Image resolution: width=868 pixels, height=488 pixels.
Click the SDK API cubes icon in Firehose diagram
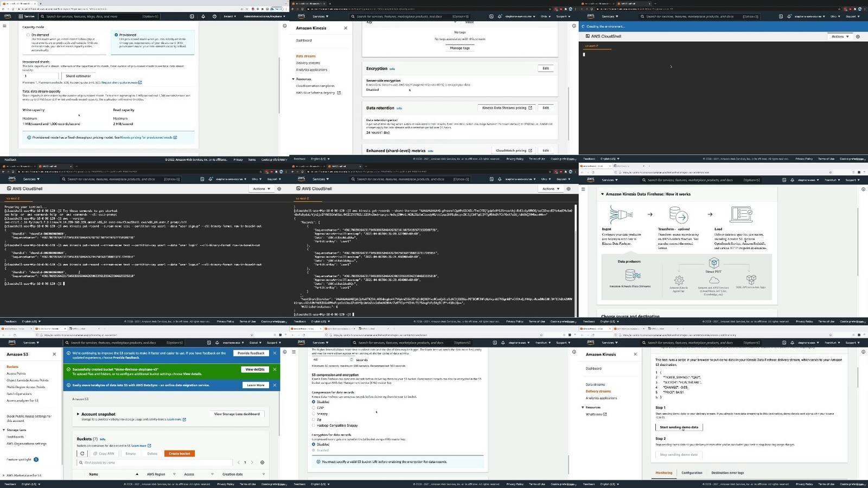751,280
